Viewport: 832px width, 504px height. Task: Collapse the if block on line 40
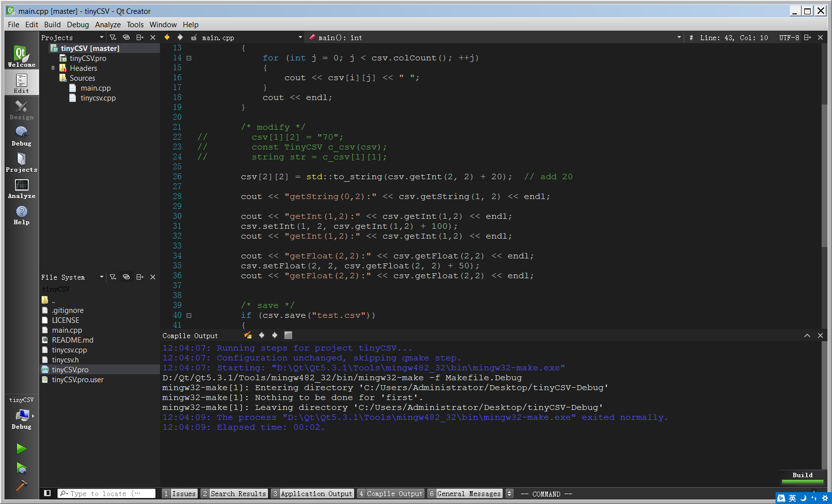click(189, 315)
